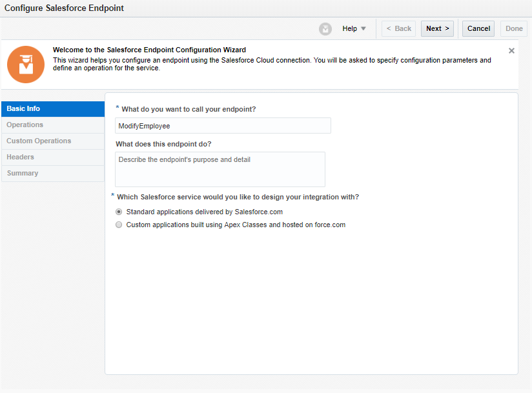Click the Standard applications radio label text
This screenshot has height=393, width=532.
(x=204, y=212)
